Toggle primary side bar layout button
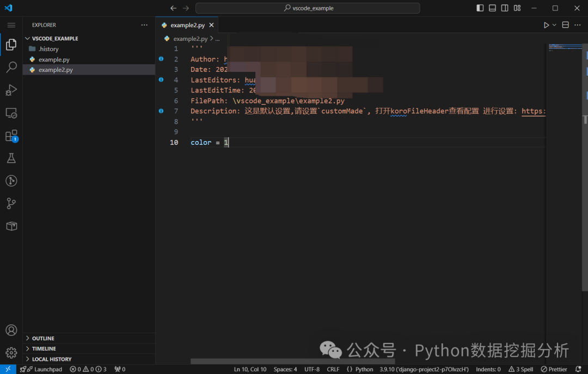 [x=480, y=8]
